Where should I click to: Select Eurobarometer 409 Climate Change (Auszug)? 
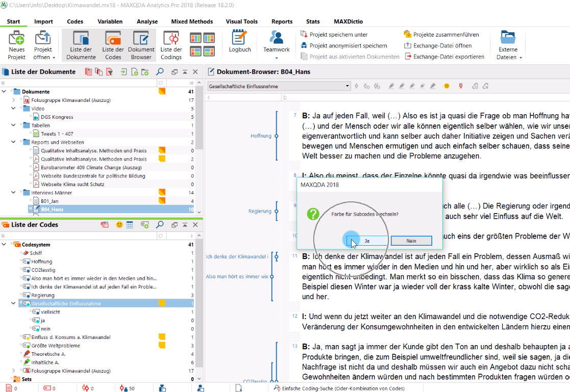(x=91, y=168)
